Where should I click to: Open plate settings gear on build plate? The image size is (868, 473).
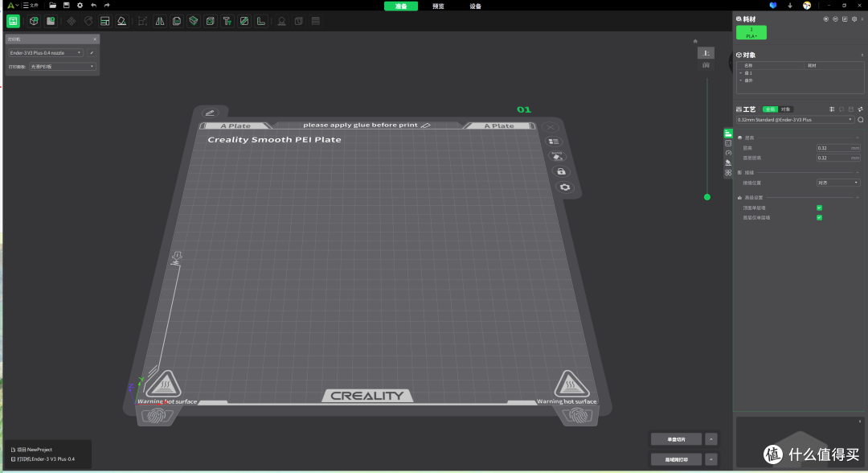pos(565,187)
